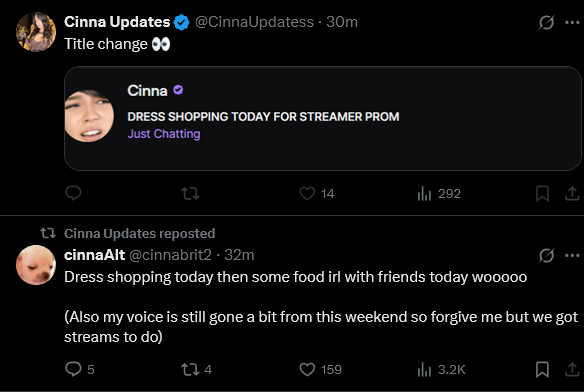Open the Just Chatting category link

(164, 134)
